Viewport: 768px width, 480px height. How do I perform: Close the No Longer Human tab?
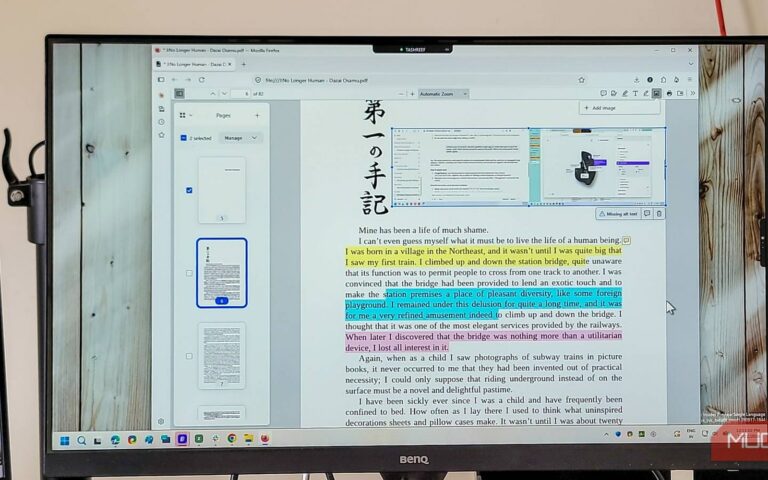coord(230,64)
